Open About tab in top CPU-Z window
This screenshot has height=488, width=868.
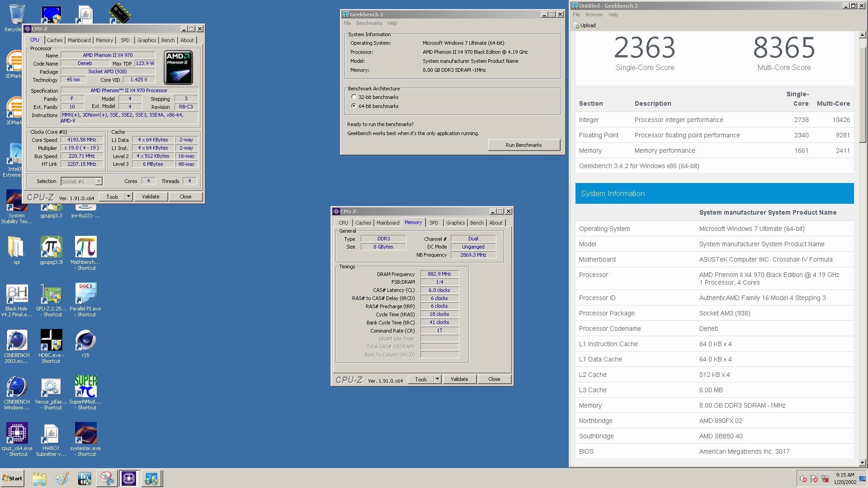pos(187,40)
